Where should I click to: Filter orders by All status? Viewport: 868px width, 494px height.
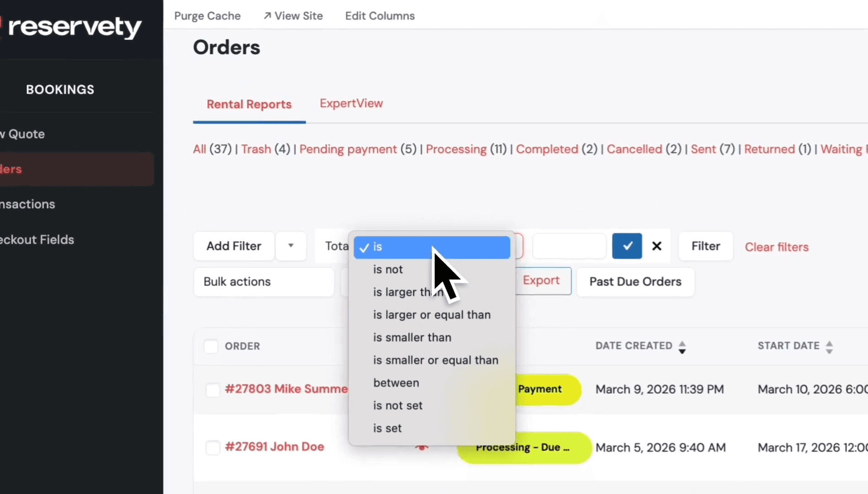pyautogui.click(x=199, y=149)
